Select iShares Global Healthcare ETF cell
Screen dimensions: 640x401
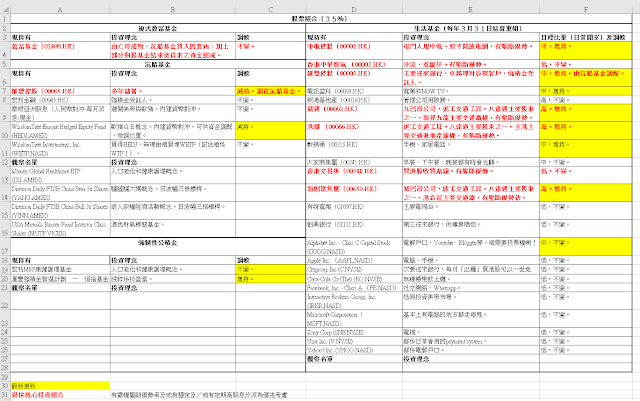[60, 176]
